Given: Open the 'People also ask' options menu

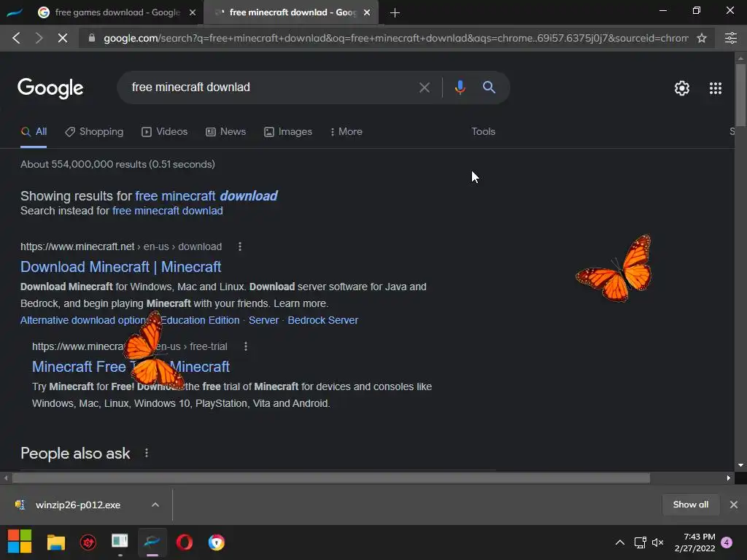Looking at the screenshot, I should 146,453.
